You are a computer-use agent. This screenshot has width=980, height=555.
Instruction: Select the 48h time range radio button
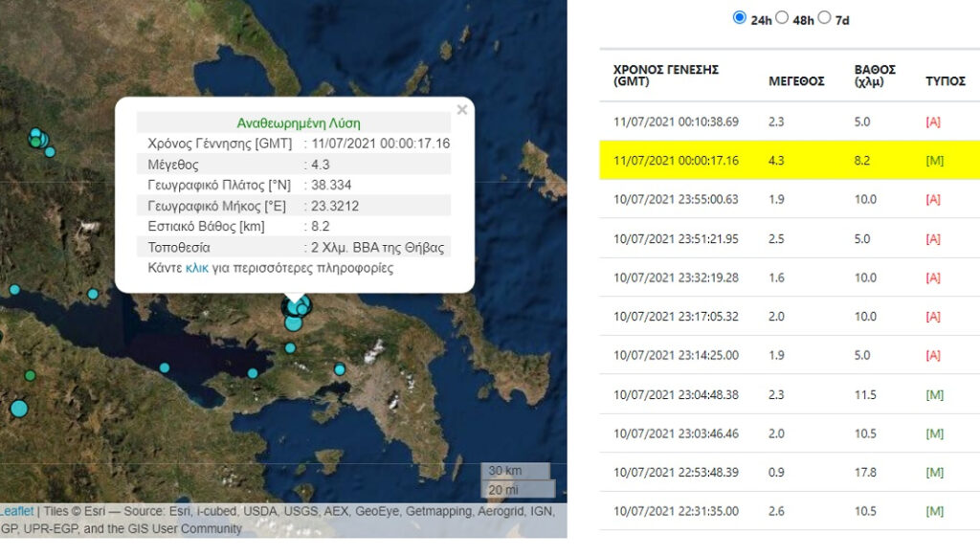pyautogui.click(x=782, y=17)
